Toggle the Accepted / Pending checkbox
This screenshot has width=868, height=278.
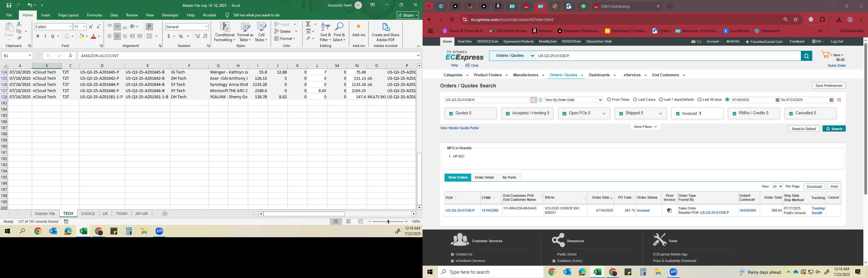(507, 114)
